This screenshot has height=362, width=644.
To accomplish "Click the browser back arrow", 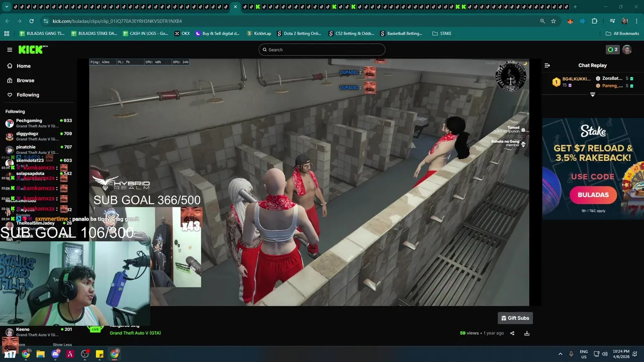I will click(x=7, y=21).
